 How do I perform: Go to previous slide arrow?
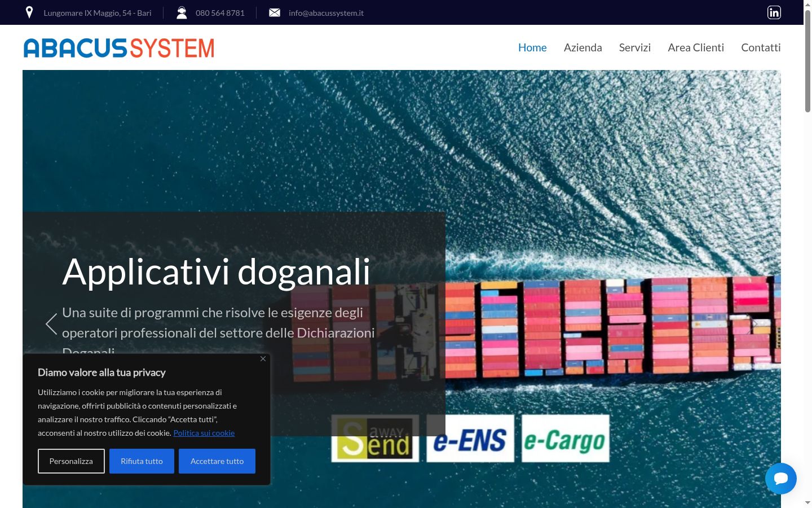coord(51,324)
